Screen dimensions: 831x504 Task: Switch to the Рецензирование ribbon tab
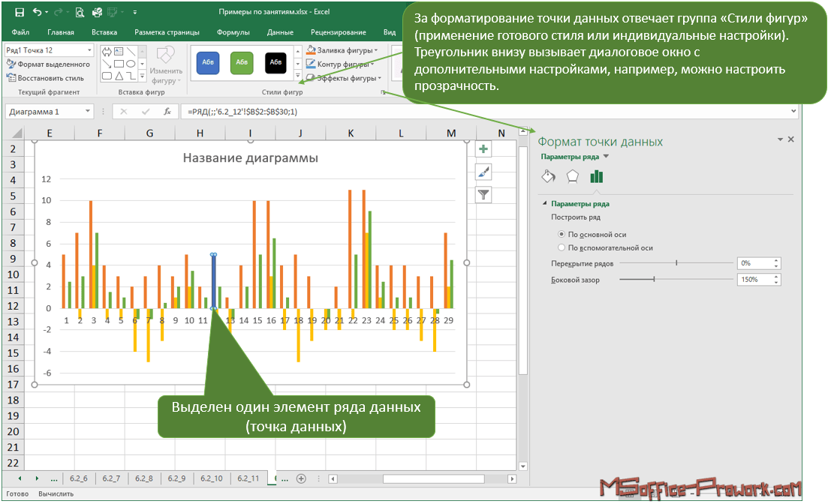click(338, 32)
